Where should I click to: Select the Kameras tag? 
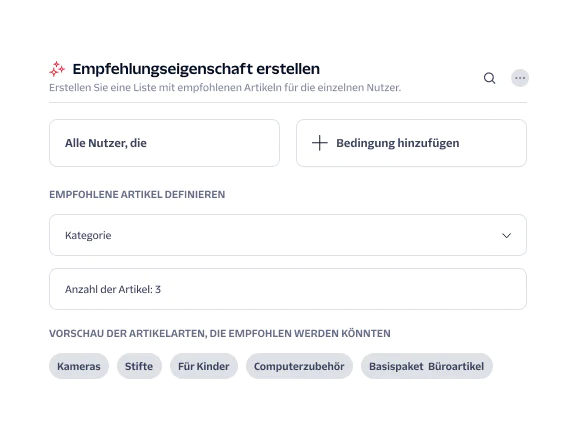click(x=79, y=366)
